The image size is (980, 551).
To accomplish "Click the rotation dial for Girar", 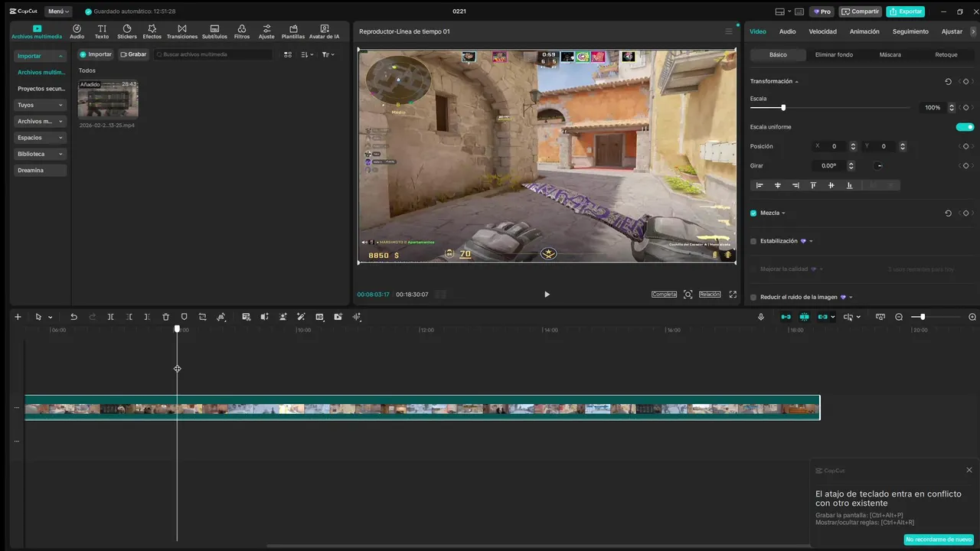I will [x=880, y=166].
